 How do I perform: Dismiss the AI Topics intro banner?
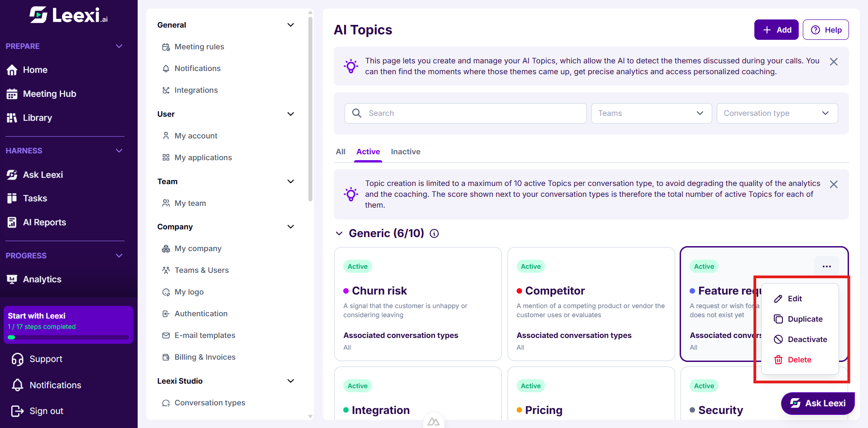click(x=833, y=62)
